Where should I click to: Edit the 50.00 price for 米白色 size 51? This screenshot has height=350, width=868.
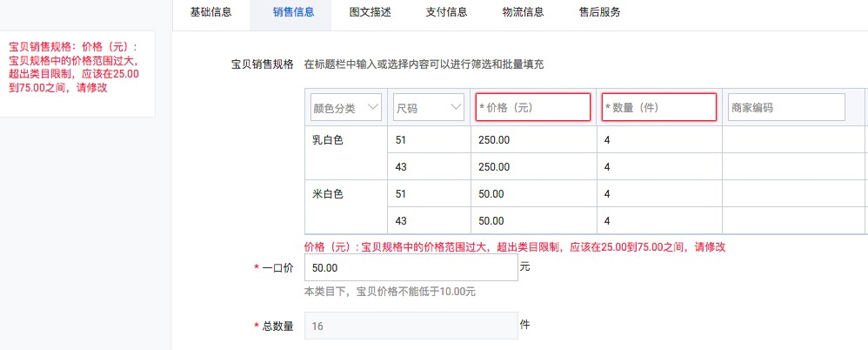(533, 194)
